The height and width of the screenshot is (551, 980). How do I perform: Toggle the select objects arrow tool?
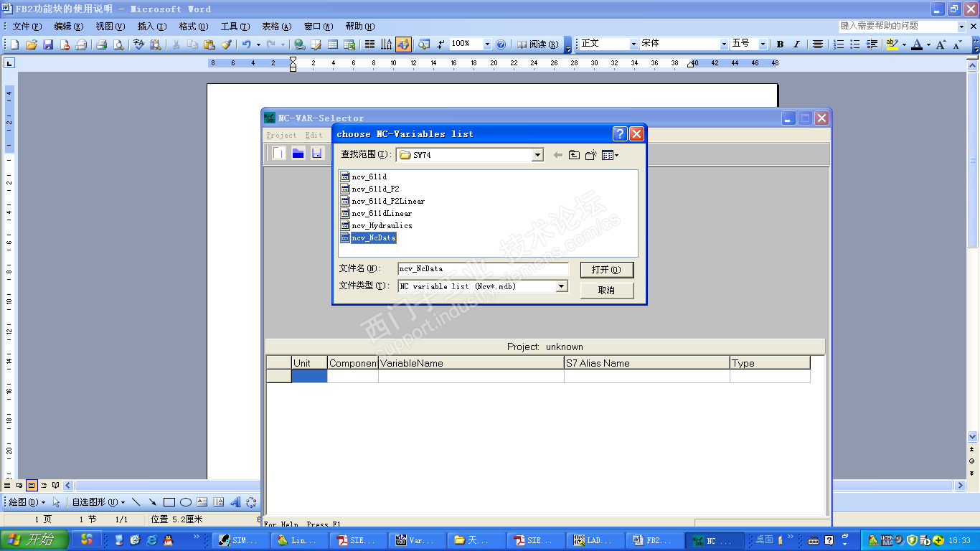[57, 502]
